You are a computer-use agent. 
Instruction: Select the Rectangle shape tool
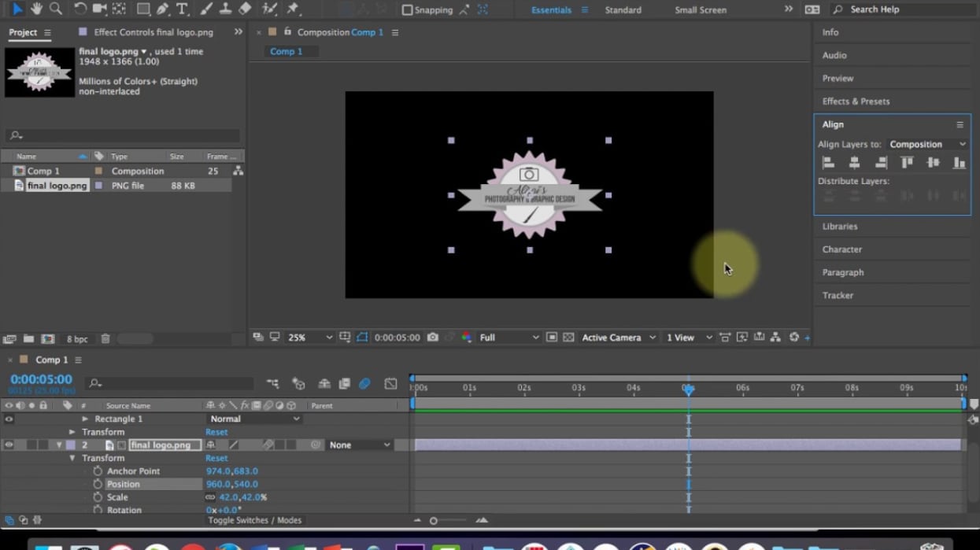143,9
